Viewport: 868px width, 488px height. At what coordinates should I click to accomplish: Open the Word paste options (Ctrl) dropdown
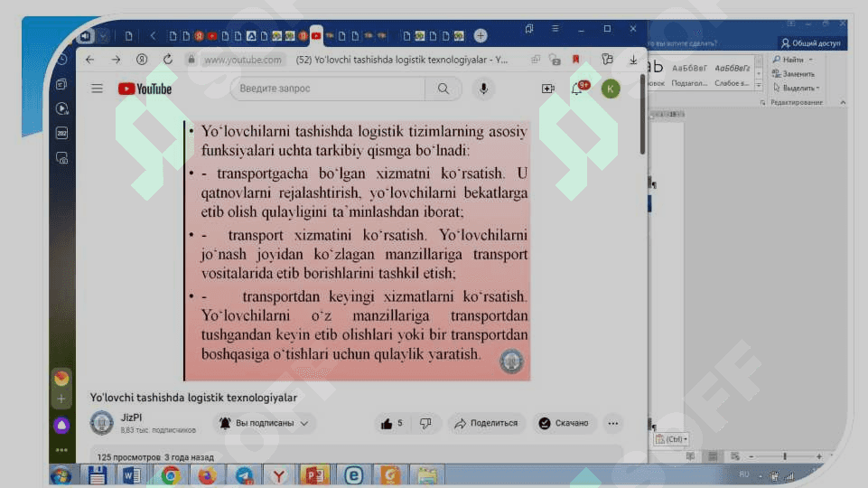pyautogui.click(x=671, y=439)
